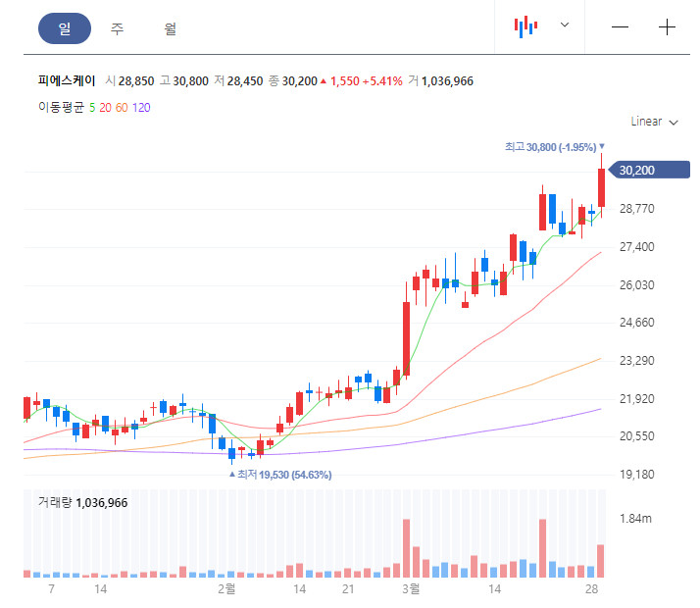Click the 3월 date axis label
Image resolution: width=700 pixels, height=608 pixels.
point(411,588)
